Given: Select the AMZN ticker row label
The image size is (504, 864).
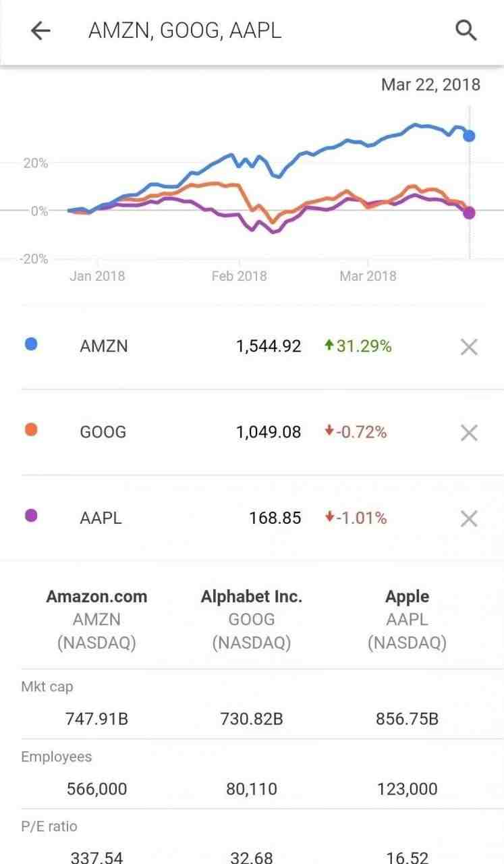Looking at the screenshot, I should [x=104, y=346].
